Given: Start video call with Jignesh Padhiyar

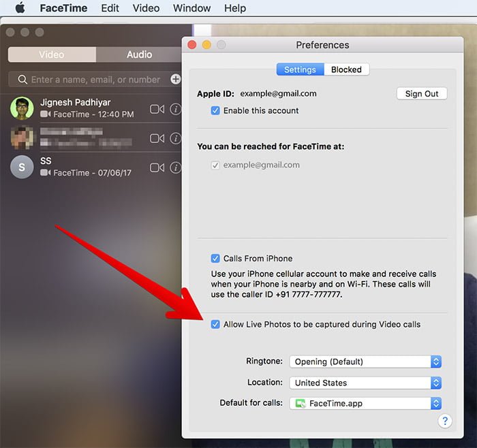Looking at the screenshot, I should (x=157, y=109).
